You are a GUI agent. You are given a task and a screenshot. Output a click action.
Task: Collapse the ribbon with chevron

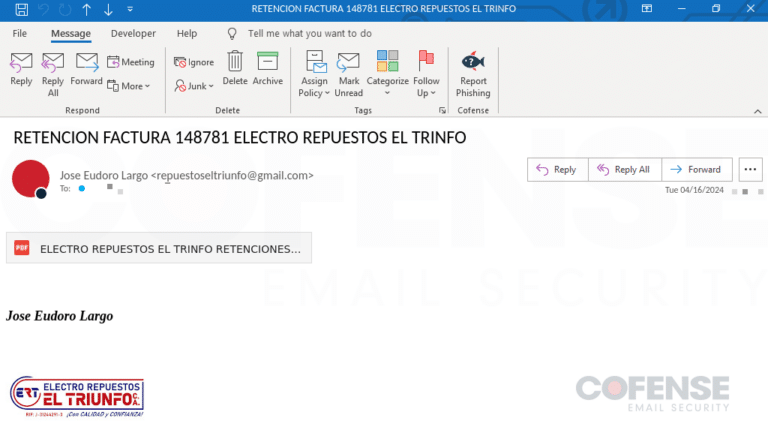tap(758, 112)
